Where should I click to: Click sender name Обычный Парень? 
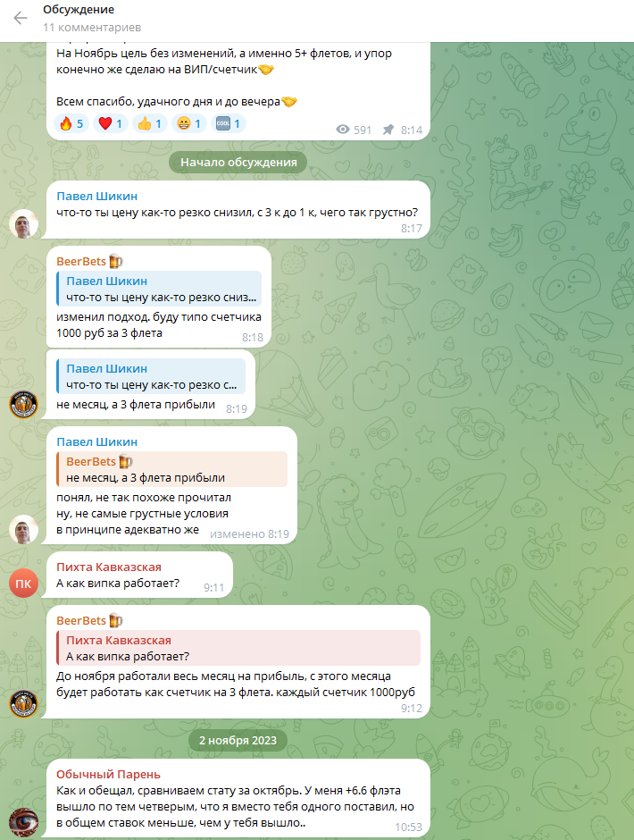point(108,774)
